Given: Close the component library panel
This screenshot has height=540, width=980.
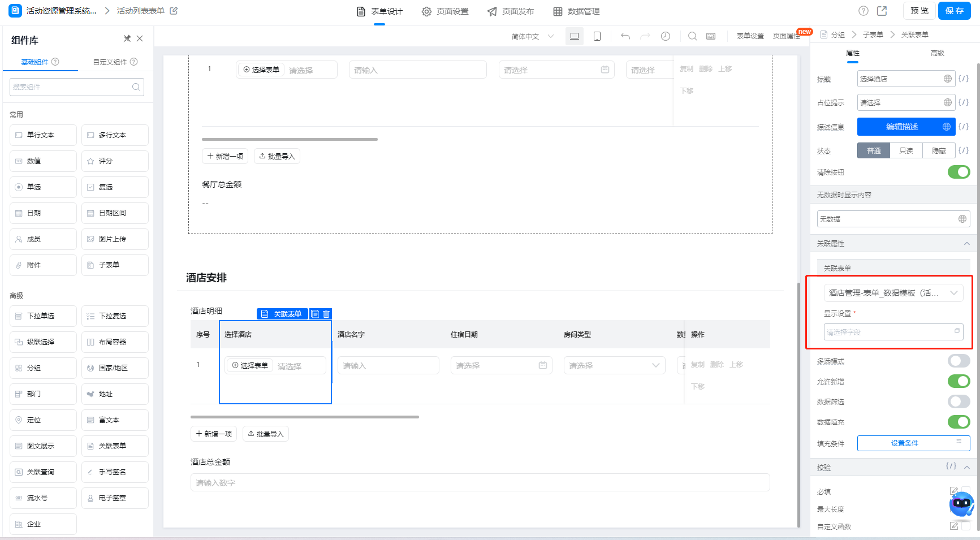Looking at the screenshot, I should click(140, 38).
